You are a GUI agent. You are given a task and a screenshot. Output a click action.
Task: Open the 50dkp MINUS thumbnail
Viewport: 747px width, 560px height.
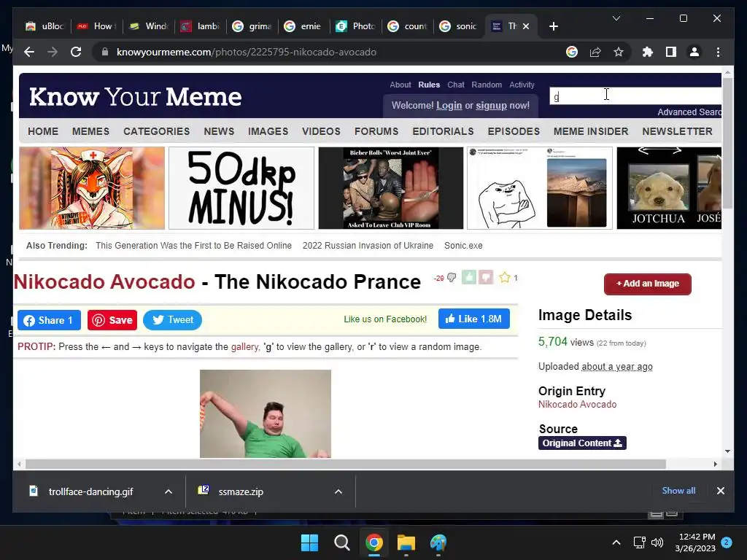click(x=241, y=188)
